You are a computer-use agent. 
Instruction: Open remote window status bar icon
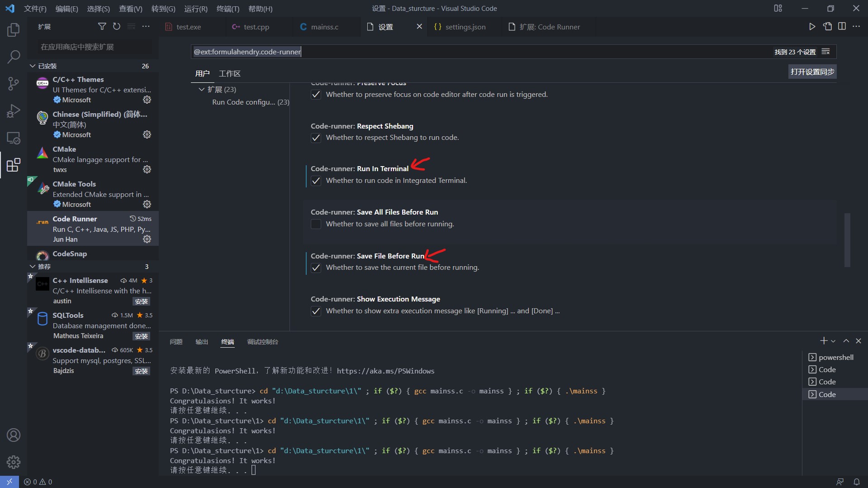pos(9,482)
